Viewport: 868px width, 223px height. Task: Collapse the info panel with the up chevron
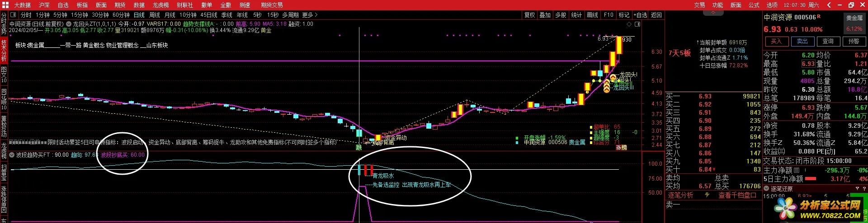713,13
